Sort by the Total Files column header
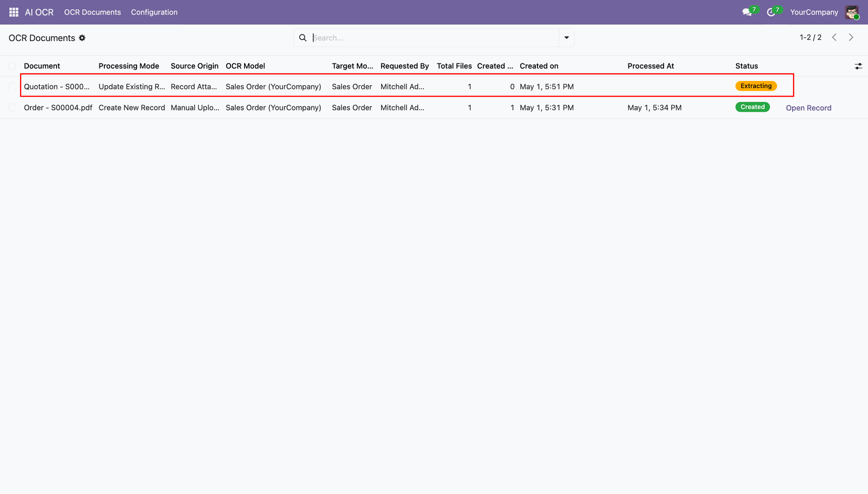Image resolution: width=868 pixels, height=494 pixels. pyautogui.click(x=454, y=66)
